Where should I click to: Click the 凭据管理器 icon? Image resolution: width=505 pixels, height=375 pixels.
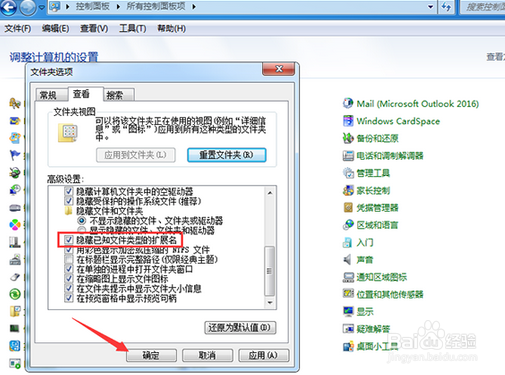click(x=348, y=208)
